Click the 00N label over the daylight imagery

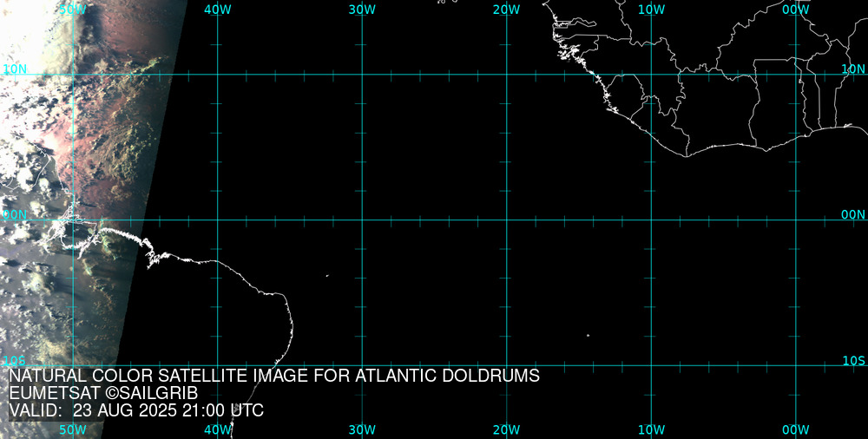(x=15, y=215)
